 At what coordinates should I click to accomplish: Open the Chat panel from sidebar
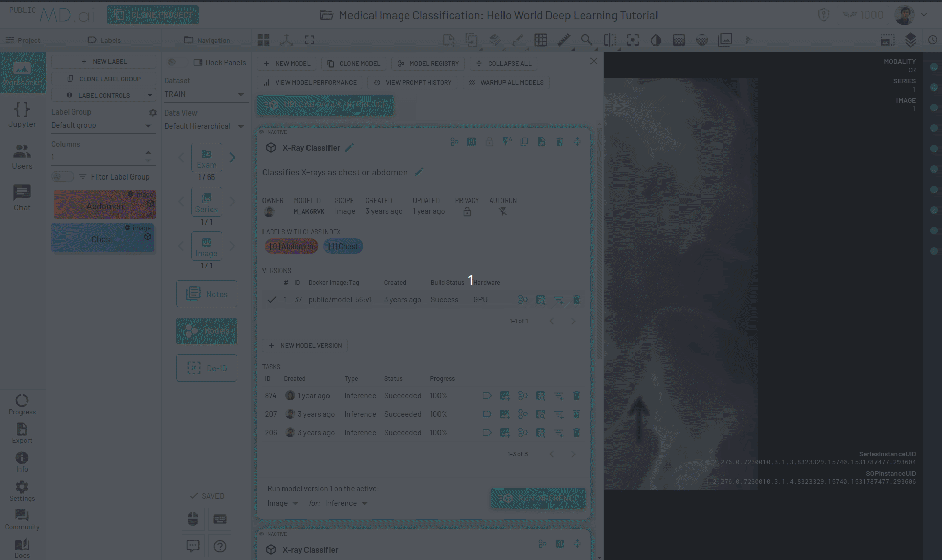tap(22, 197)
